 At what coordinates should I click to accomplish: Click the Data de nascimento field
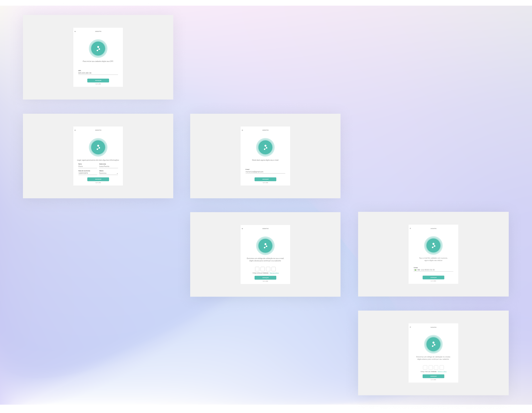click(87, 173)
